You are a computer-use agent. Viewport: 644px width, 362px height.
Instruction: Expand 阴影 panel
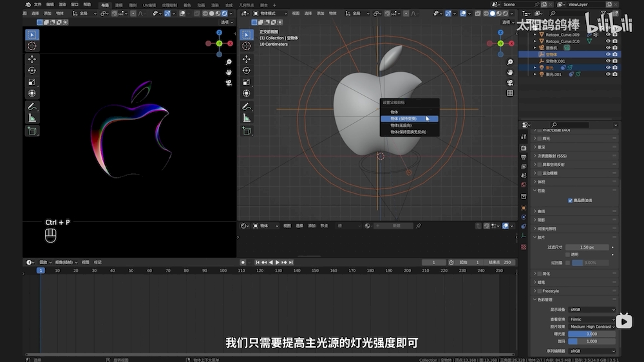pos(535,220)
